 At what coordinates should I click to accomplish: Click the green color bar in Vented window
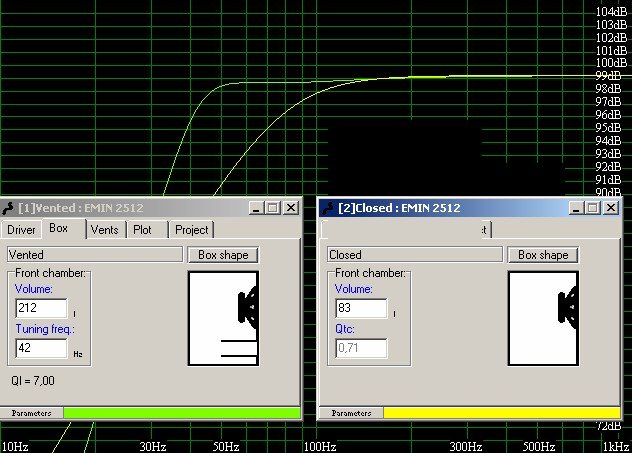182,413
